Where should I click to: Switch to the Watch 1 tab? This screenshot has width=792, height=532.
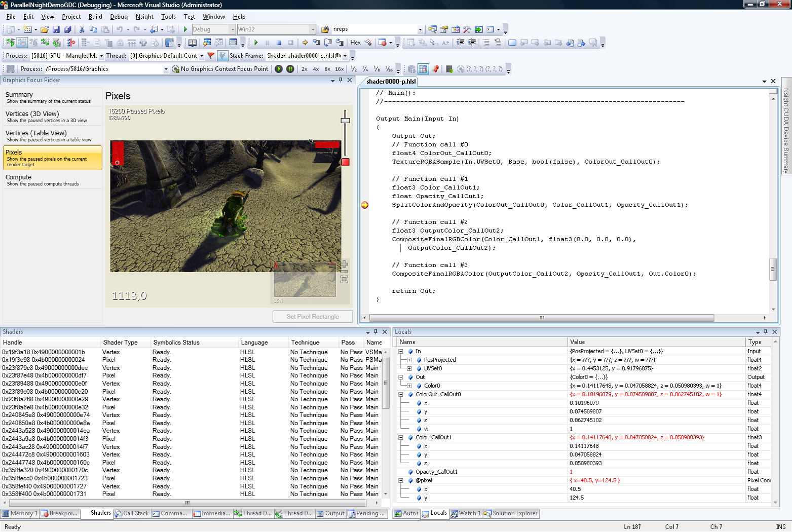point(466,513)
